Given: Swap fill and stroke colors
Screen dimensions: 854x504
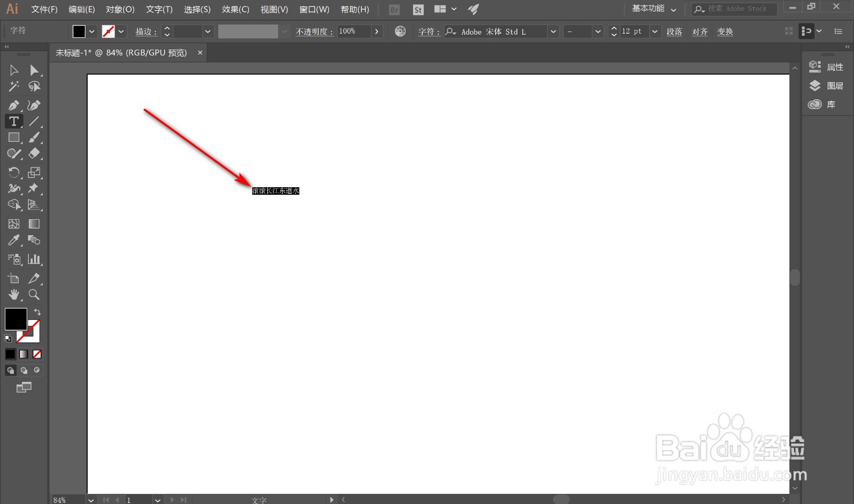Looking at the screenshot, I should coord(37,312).
